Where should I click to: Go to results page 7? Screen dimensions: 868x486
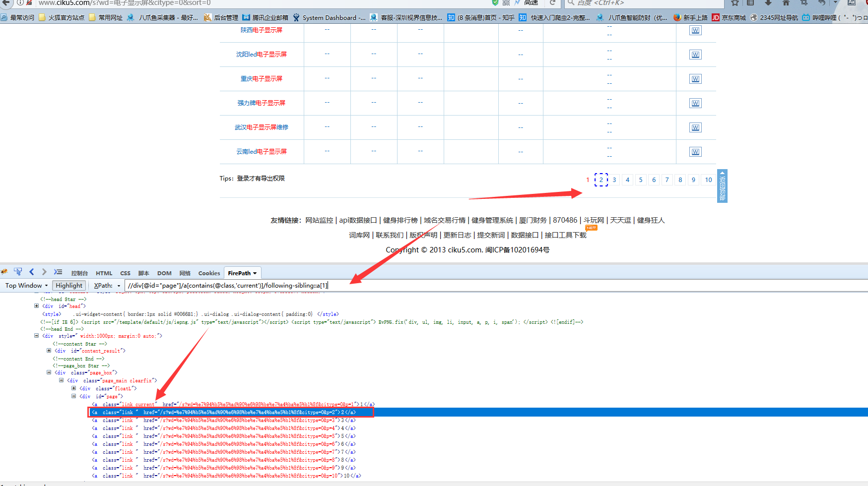point(667,180)
